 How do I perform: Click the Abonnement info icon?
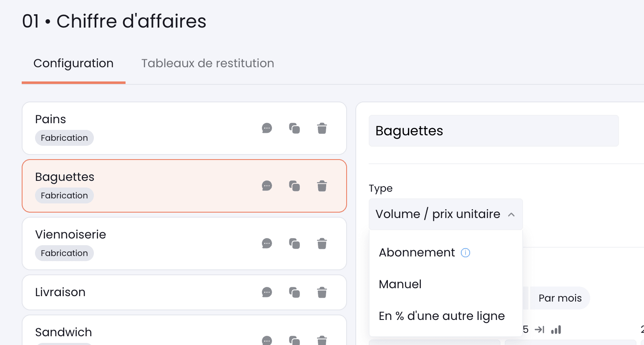tap(465, 253)
